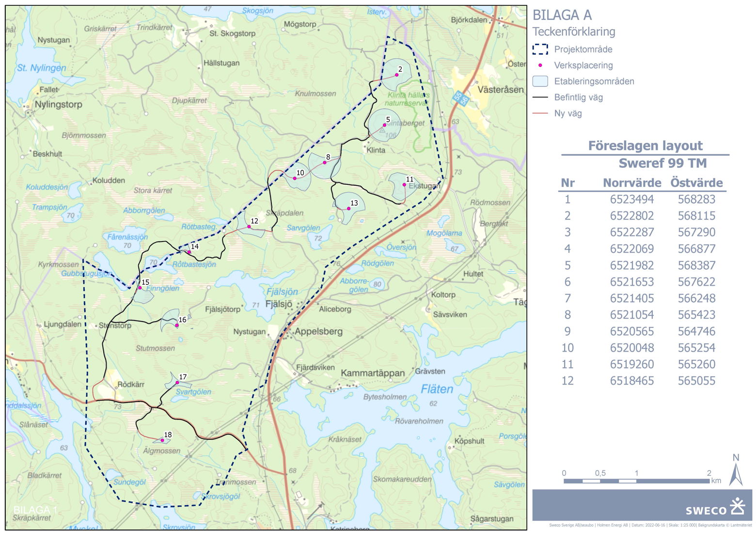Click turbine marker 15 at Finngölen
This screenshot has width=756, height=534.
140,288
